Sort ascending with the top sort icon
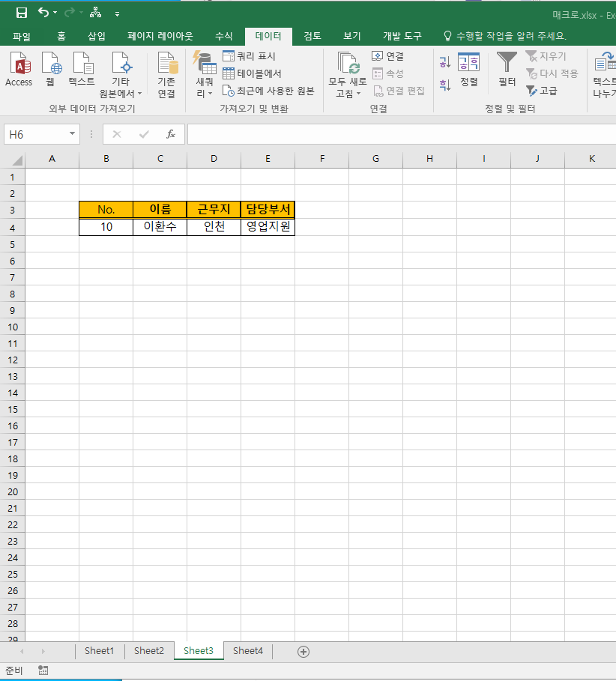The height and width of the screenshot is (681, 616). point(445,62)
